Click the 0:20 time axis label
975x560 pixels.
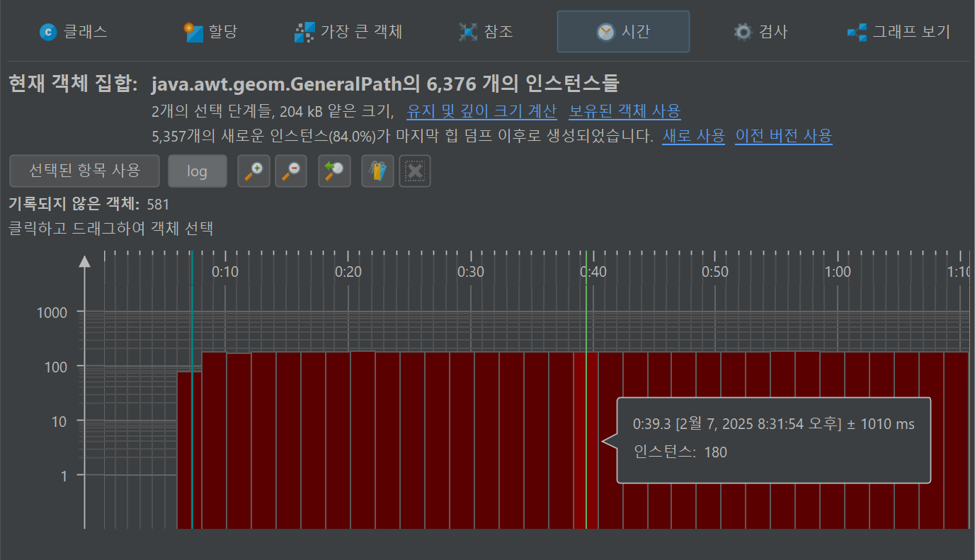point(348,272)
